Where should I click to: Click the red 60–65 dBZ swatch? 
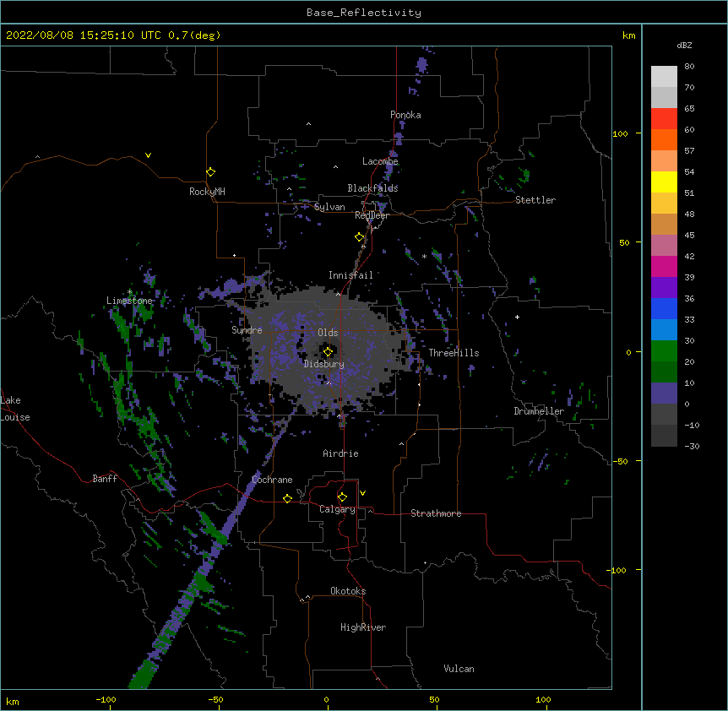(664, 119)
